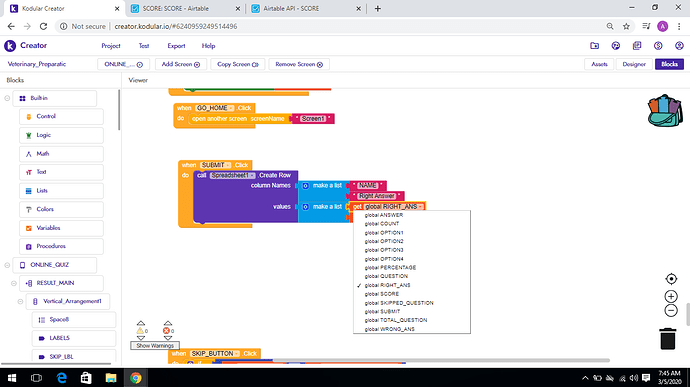This screenshot has width=690, height=387.
Task: Open Math blocks category
Action: click(x=61, y=154)
